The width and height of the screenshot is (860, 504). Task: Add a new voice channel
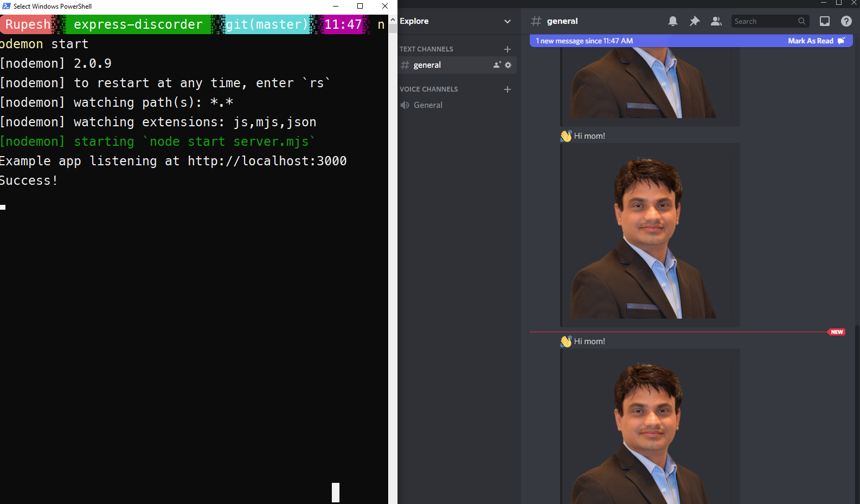click(x=508, y=89)
